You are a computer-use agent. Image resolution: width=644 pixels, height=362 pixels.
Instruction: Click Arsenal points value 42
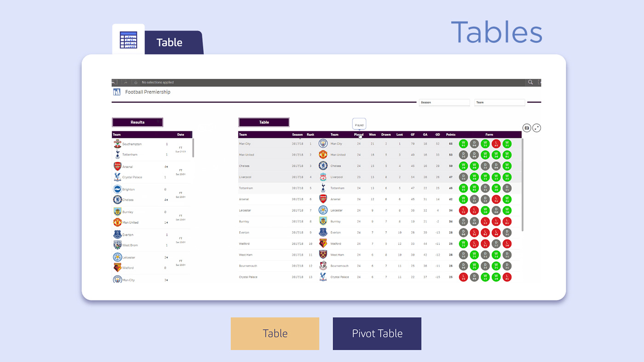(x=451, y=199)
